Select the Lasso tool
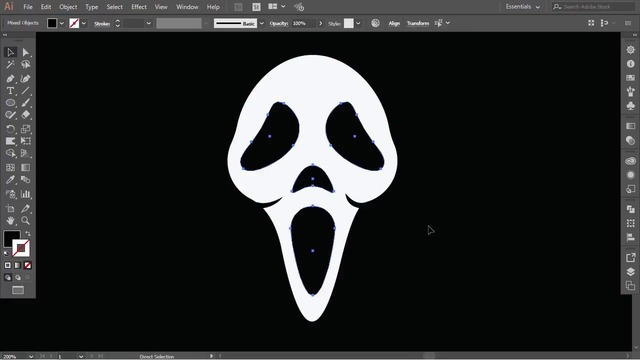 tap(25, 64)
